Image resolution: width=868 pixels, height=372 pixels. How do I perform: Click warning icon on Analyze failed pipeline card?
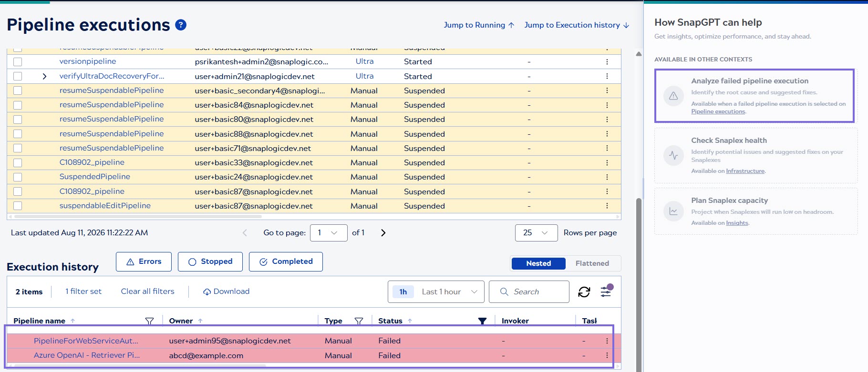673,96
